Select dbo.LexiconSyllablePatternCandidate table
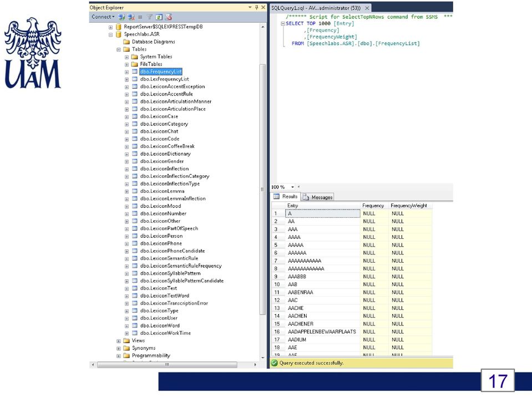532x398 pixels. pos(182,280)
